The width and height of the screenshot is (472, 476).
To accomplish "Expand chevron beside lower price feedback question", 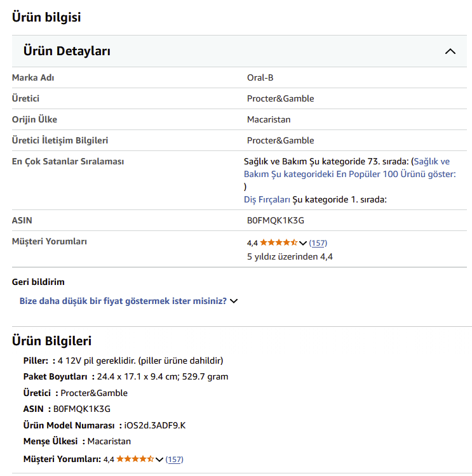I will coord(234,301).
